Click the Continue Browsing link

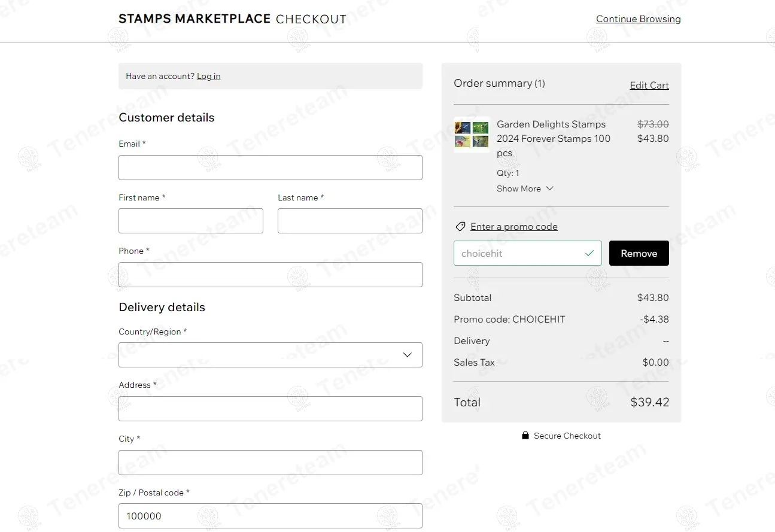click(x=639, y=19)
